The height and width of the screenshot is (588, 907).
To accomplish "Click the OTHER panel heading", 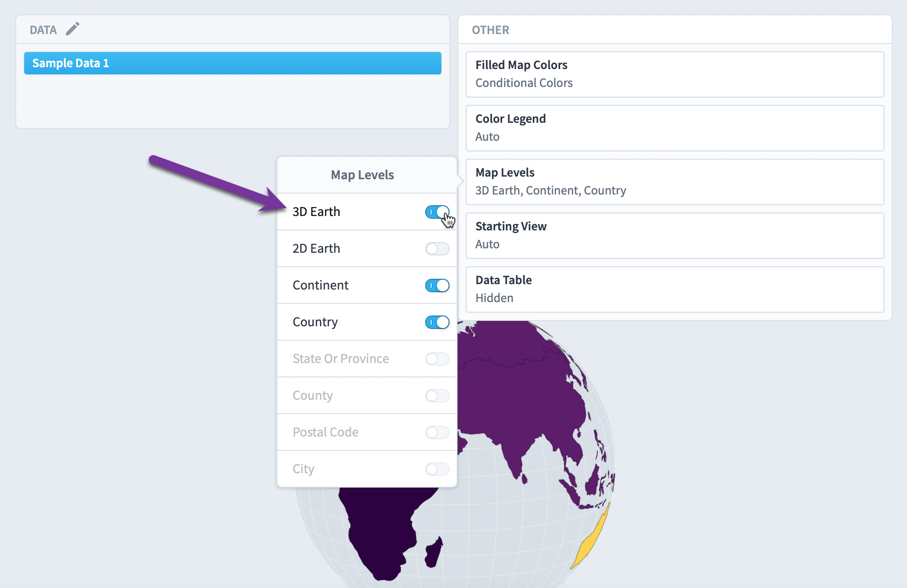I will pos(490,30).
